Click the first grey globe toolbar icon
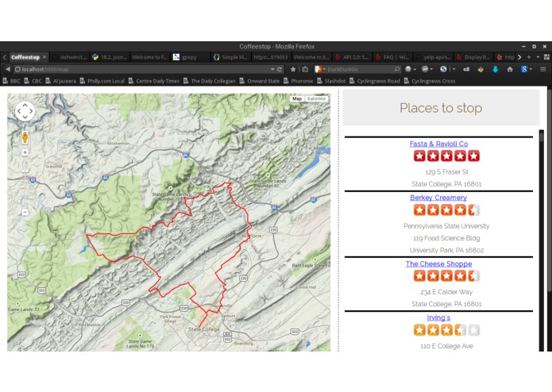552x392 pixels. (x=408, y=69)
